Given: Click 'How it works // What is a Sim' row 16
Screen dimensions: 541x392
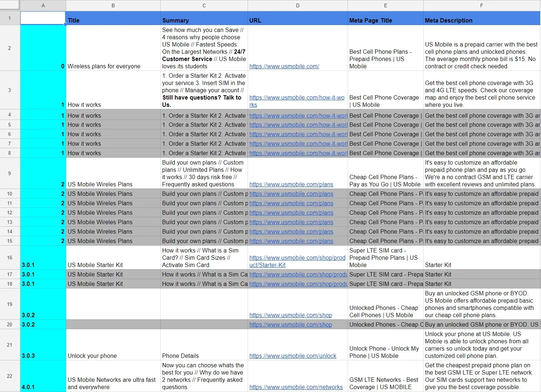Looking at the screenshot, I should [x=204, y=258].
